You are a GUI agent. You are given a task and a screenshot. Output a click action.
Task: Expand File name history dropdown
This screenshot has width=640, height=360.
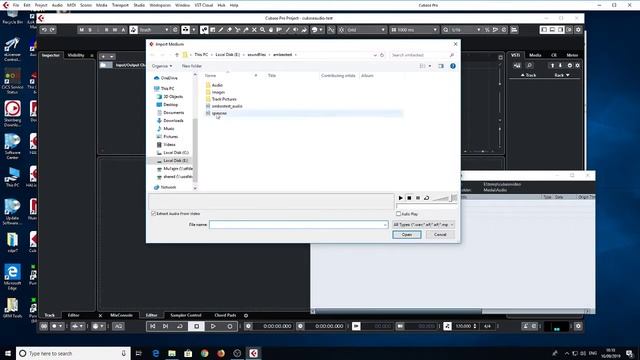(x=385, y=225)
